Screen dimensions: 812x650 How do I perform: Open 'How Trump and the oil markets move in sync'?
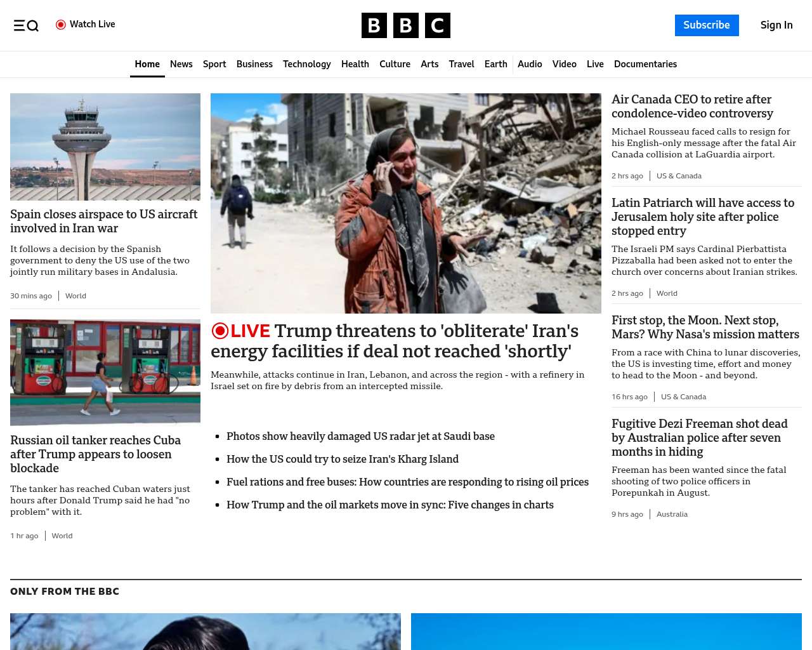pyautogui.click(x=390, y=505)
